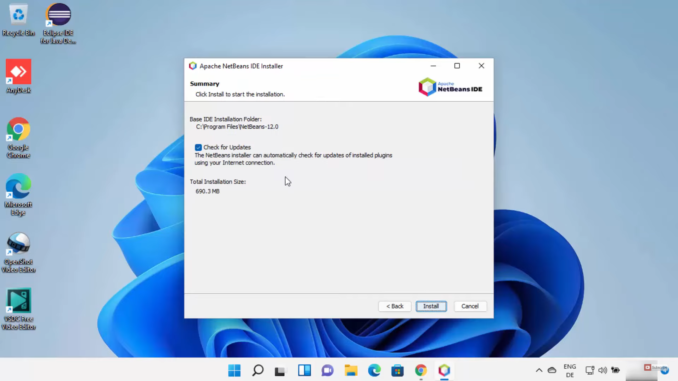Select the Microsoft Edge desktop shortcut
The image size is (678, 381).
(x=18, y=195)
